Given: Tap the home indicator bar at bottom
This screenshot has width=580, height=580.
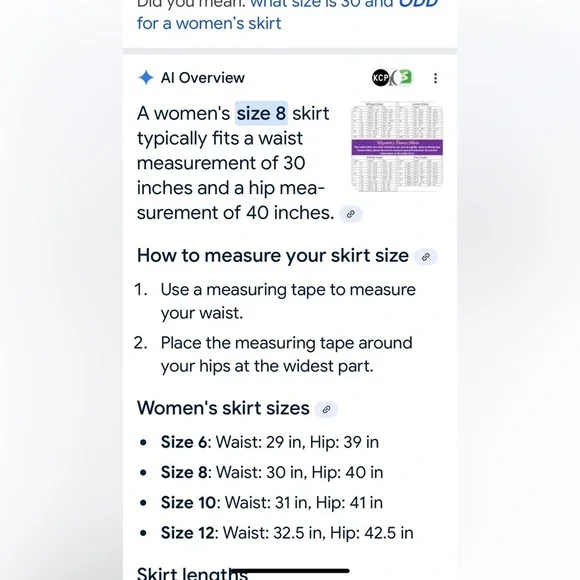Looking at the screenshot, I should (290, 571).
